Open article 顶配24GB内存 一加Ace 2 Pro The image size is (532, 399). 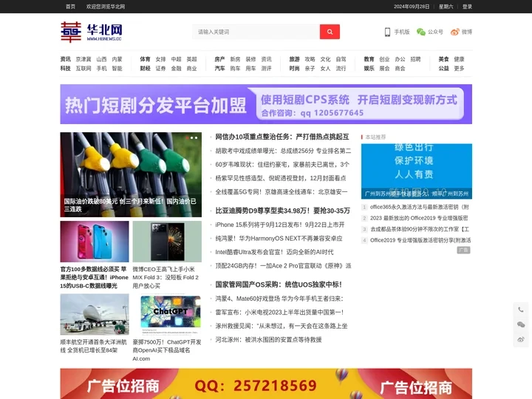click(x=283, y=266)
